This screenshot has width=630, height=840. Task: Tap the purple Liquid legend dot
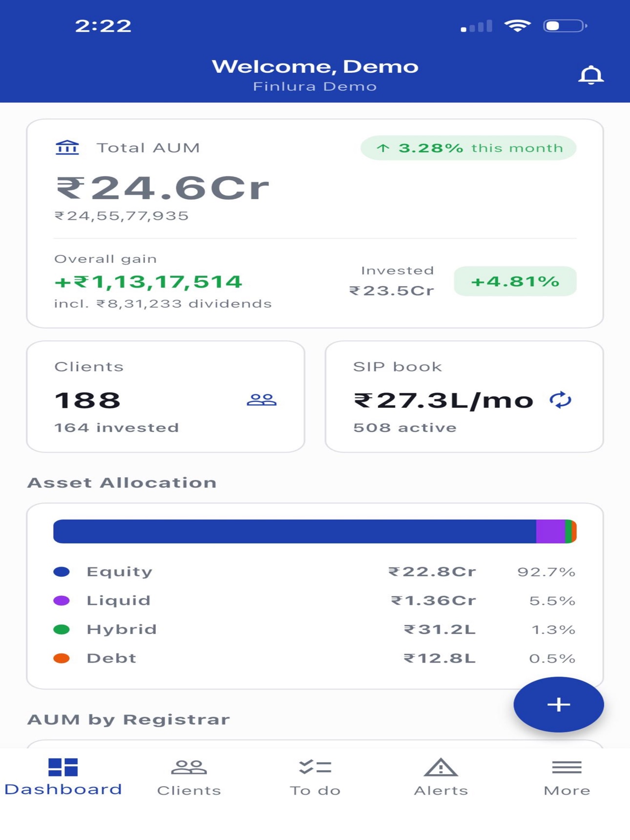coord(62,601)
